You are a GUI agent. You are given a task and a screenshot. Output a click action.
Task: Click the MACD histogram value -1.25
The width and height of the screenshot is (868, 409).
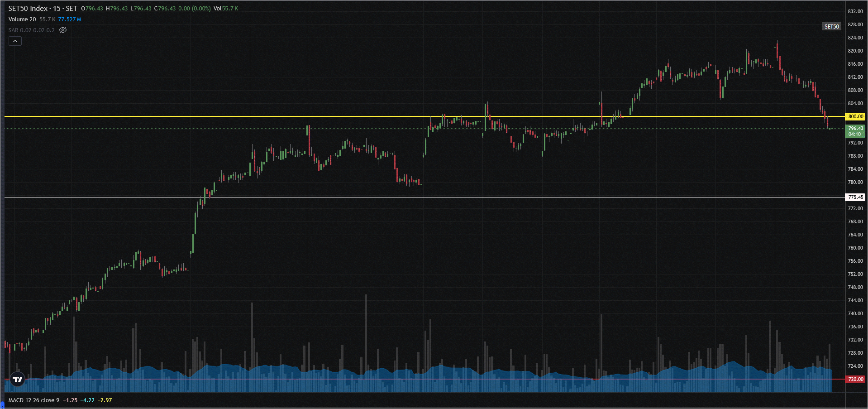[x=70, y=400]
